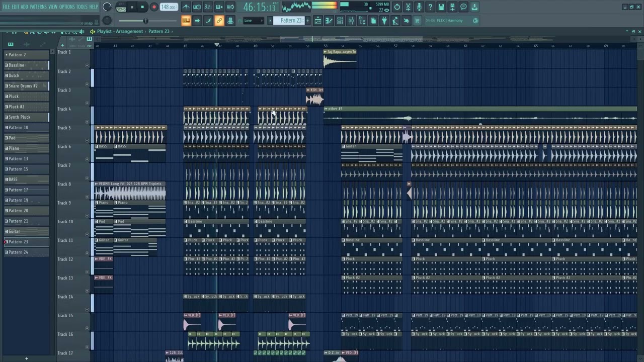
Task: Toggle typing keyboard to piano icon
Action: [x=186, y=21]
